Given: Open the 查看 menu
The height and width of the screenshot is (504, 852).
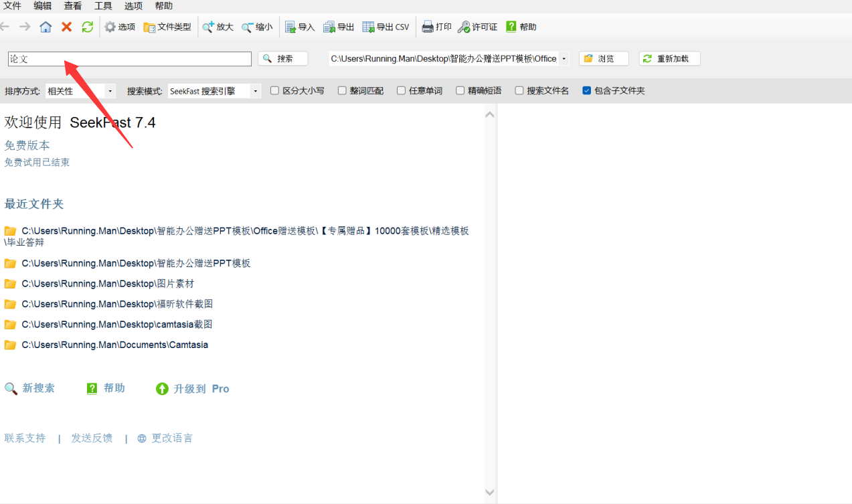Looking at the screenshot, I should click(73, 6).
